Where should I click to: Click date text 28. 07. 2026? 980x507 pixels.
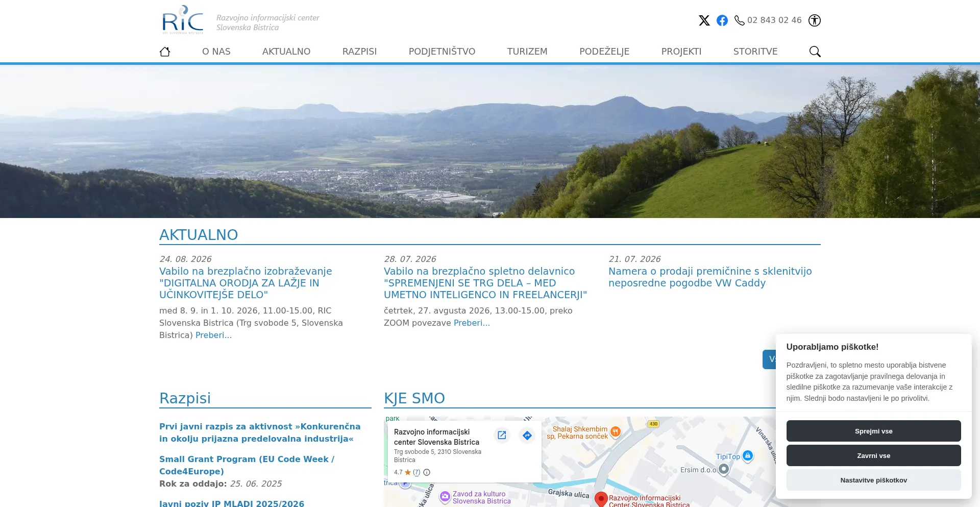click(x=410, y=259)
